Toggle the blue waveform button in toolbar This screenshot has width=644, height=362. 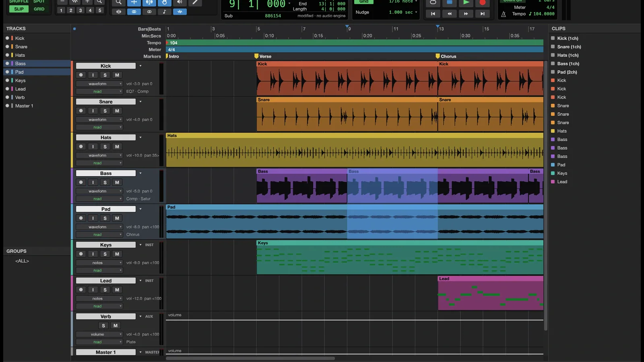[x=180, y=12]
